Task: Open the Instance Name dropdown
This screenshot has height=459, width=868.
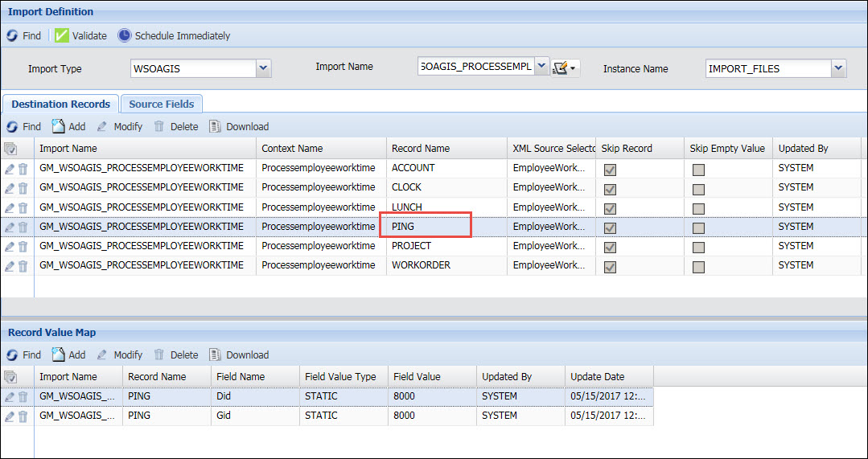Action: click(838, 68)
